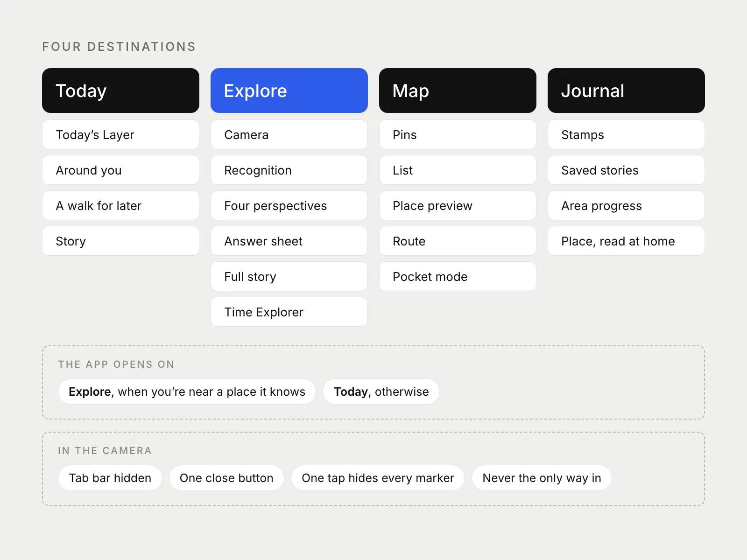This screenshot has width=747, height=560.
Task: Select the Today, otherwise pill
Action: click(381, 392)
